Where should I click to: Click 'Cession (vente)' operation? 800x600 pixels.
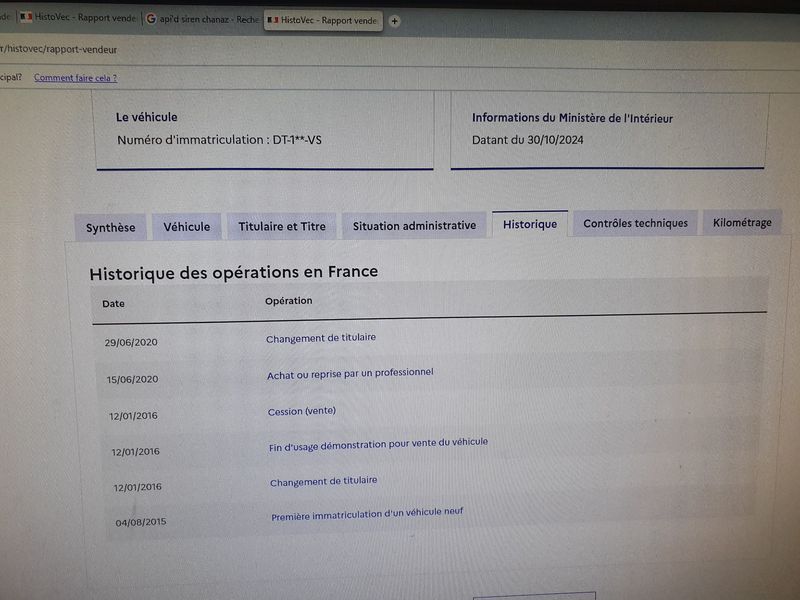pos(302,411)
